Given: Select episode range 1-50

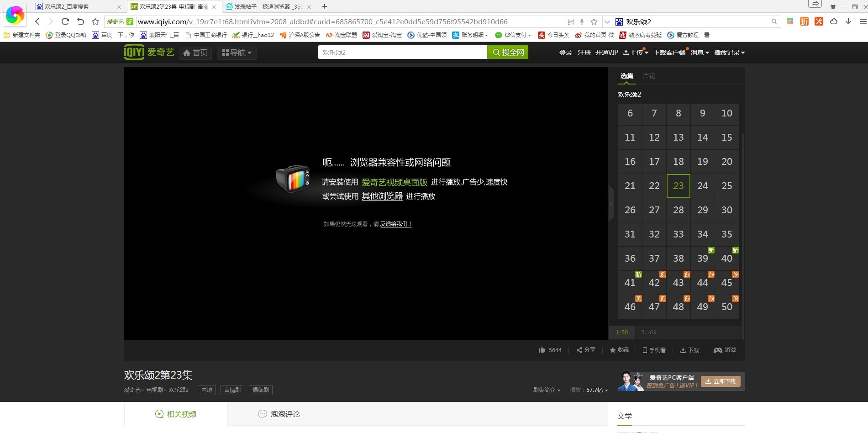Looking at the screenshot, I should pos(622,333).
